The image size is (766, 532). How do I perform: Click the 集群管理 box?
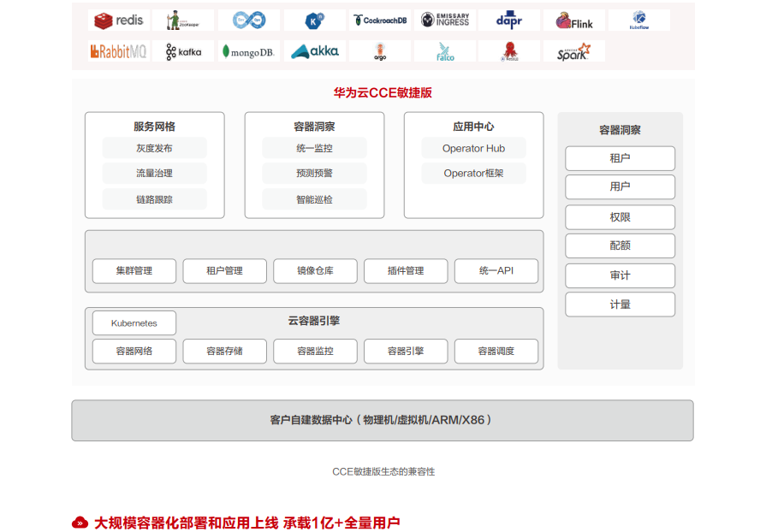(134, 271)
